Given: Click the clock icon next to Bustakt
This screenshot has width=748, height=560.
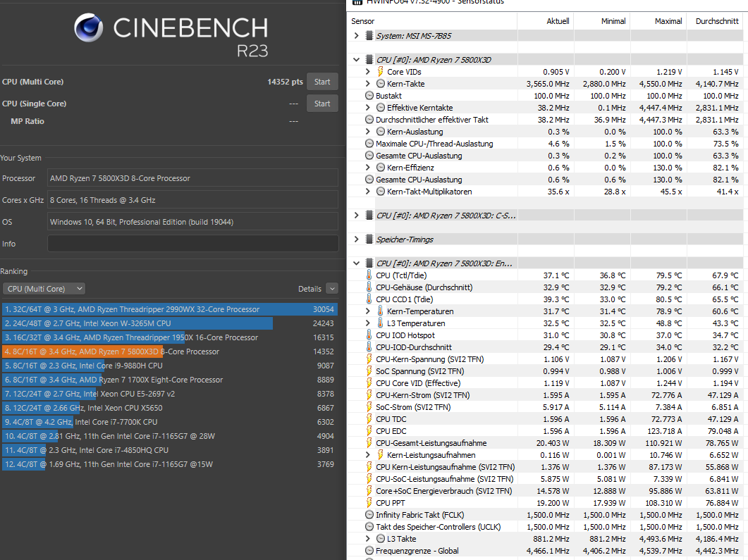Looking at the screenshot, I should [369, 95].
